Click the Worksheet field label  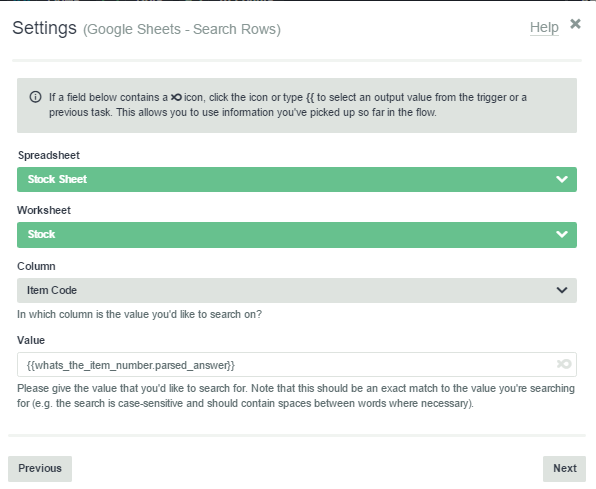pos(44,210)
